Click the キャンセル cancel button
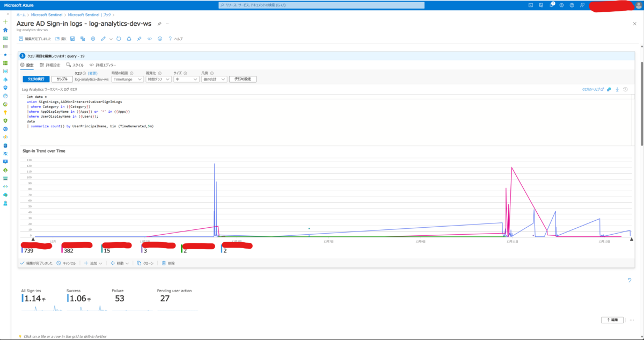Viewport: 644px width, 340px height. click(x=66, y=263)
